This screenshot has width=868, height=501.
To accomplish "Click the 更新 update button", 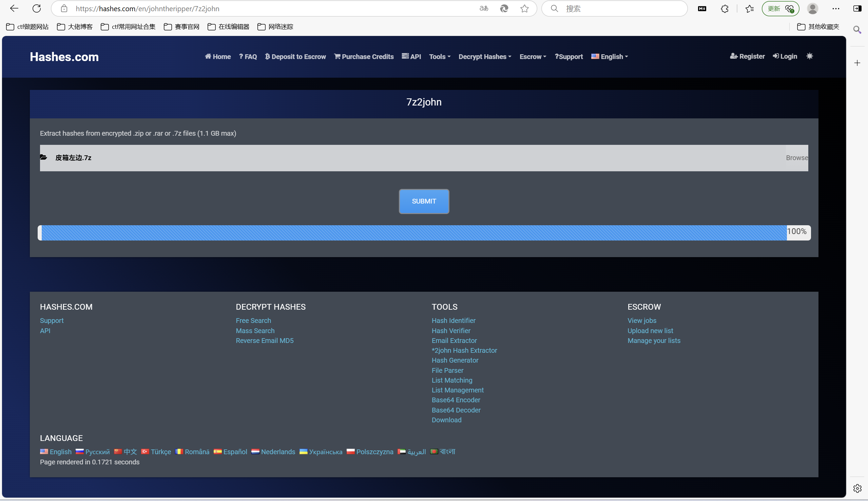I will (780, 8).
